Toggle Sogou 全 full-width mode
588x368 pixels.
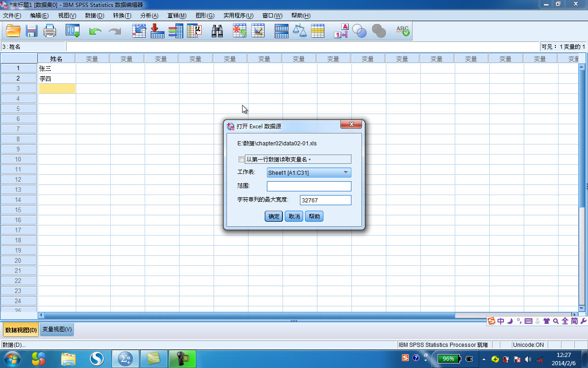point(565,321)
